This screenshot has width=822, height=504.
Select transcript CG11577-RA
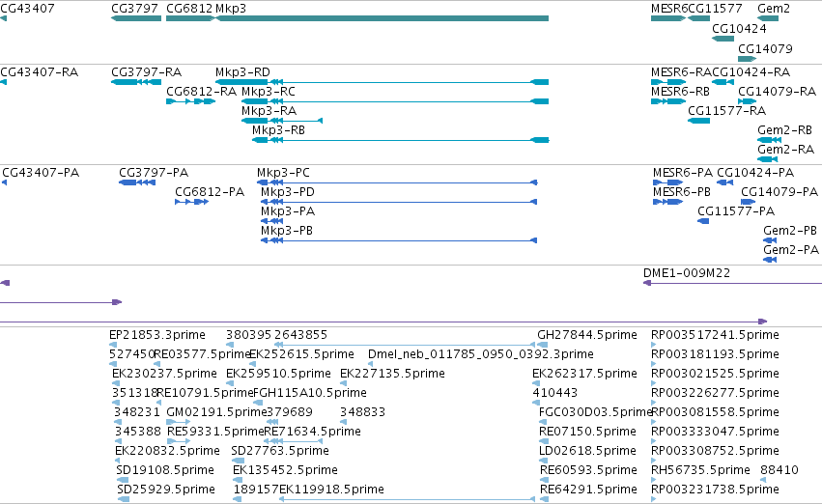[x=727, y=110]
